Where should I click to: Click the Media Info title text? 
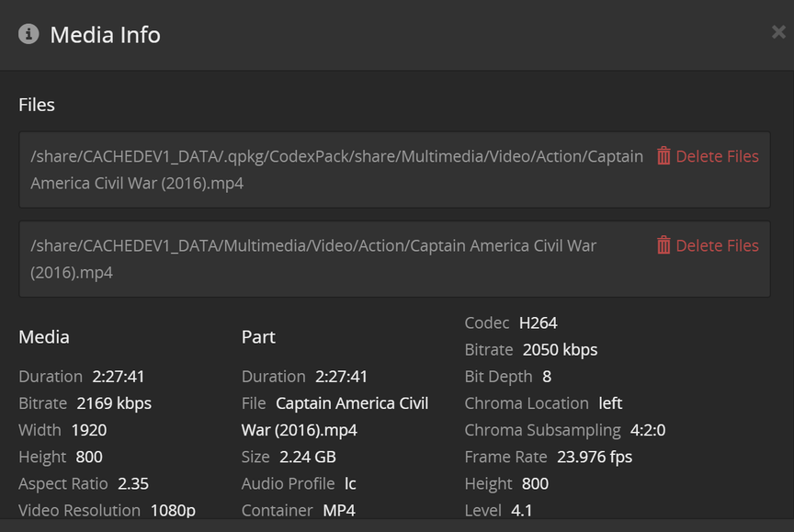(105, 35)
